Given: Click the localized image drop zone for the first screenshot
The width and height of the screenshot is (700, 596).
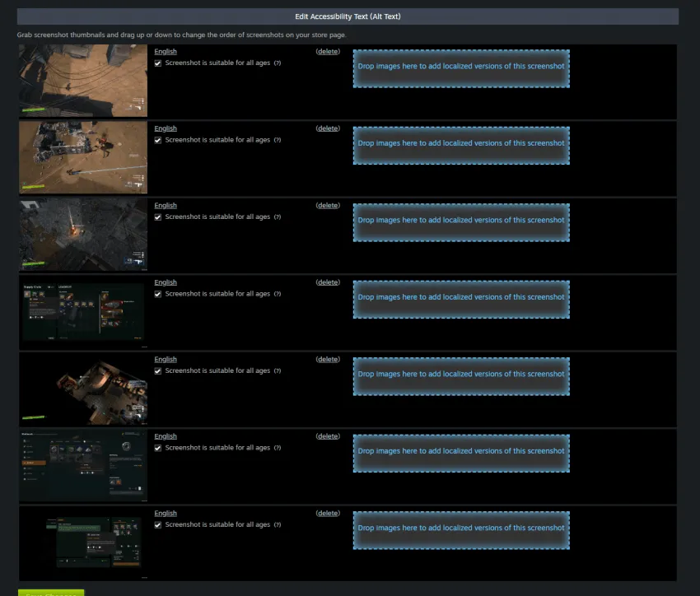Looking at the screenshot, I should (x=461, y=68).
